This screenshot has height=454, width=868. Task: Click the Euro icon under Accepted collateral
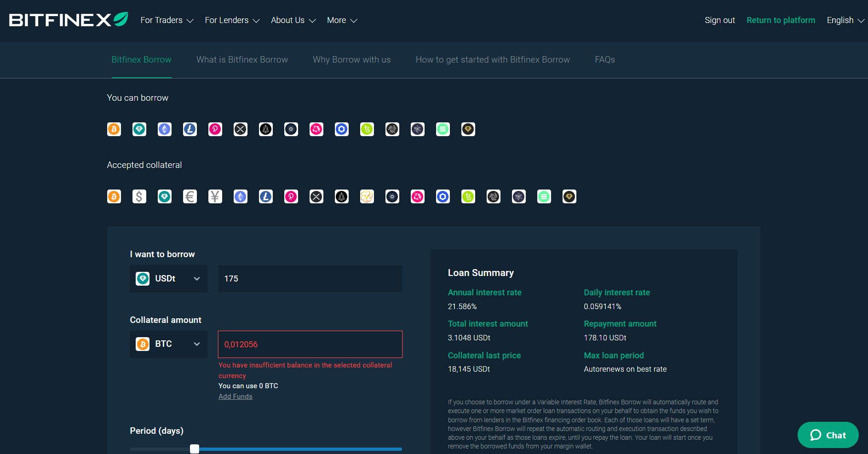pyautogui.click(x=190, y=197)
